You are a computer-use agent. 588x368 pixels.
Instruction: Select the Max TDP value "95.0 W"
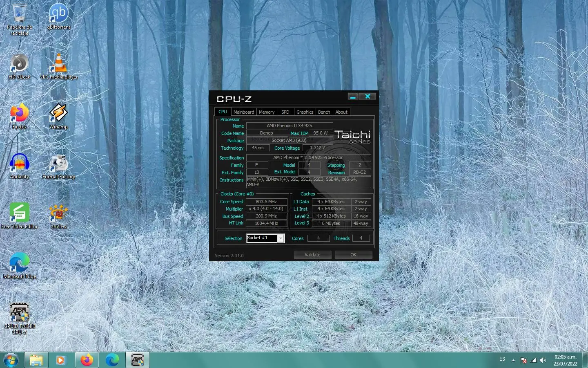point(321,133)
